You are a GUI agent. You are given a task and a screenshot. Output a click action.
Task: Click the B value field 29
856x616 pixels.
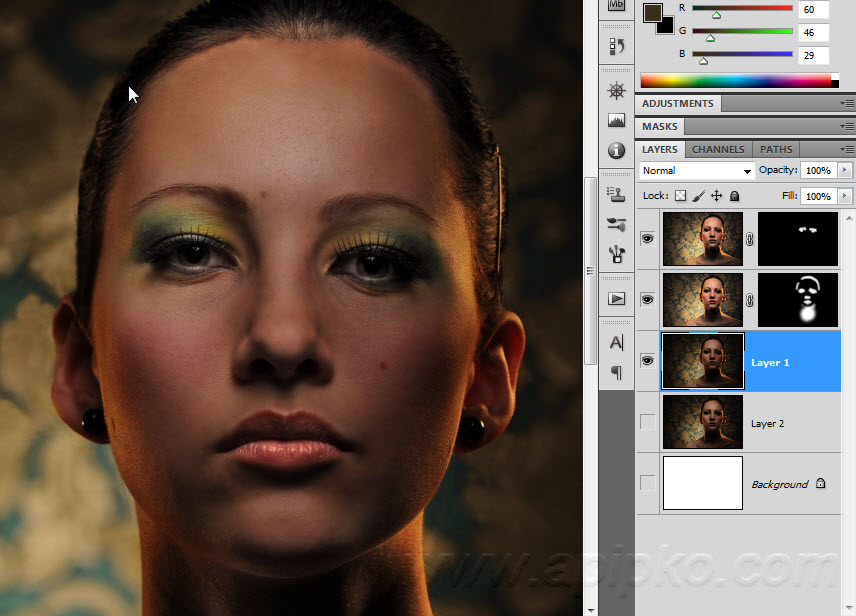pyautogui.click(x=813, y=55)
